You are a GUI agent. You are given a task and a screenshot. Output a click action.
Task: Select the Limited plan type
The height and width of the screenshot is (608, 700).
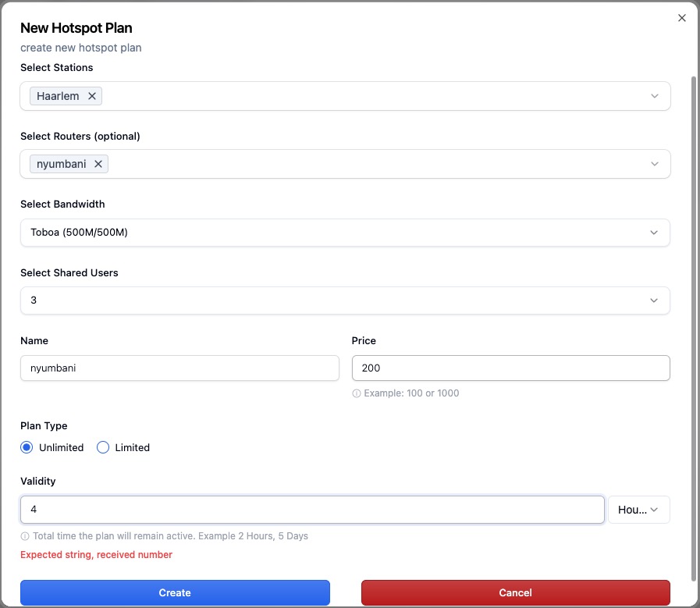coord(103,447)
